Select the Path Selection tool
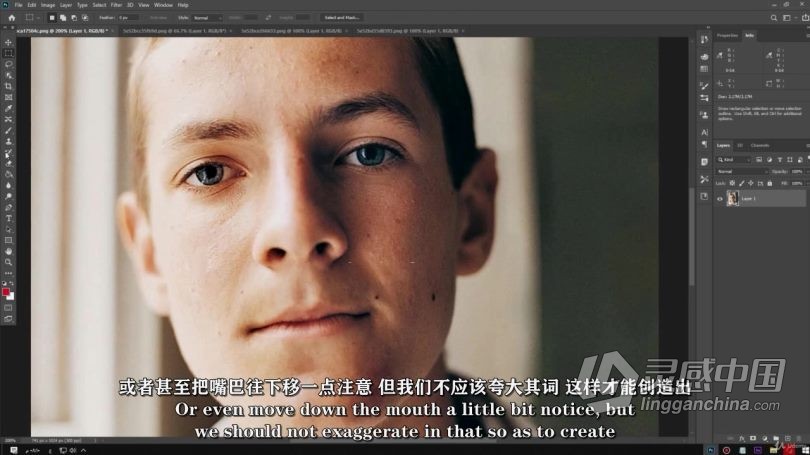The image size is (810, 455). click(8, 229)
